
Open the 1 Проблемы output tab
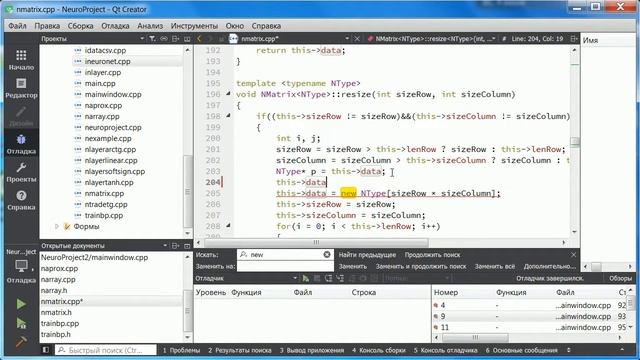point(181,350)
